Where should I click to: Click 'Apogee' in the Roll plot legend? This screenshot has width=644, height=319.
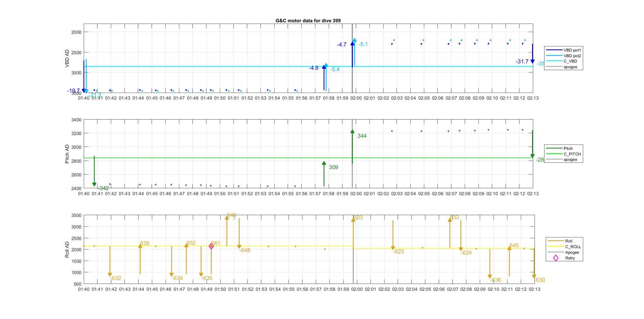pyautogui.click(x=563, y=252)
